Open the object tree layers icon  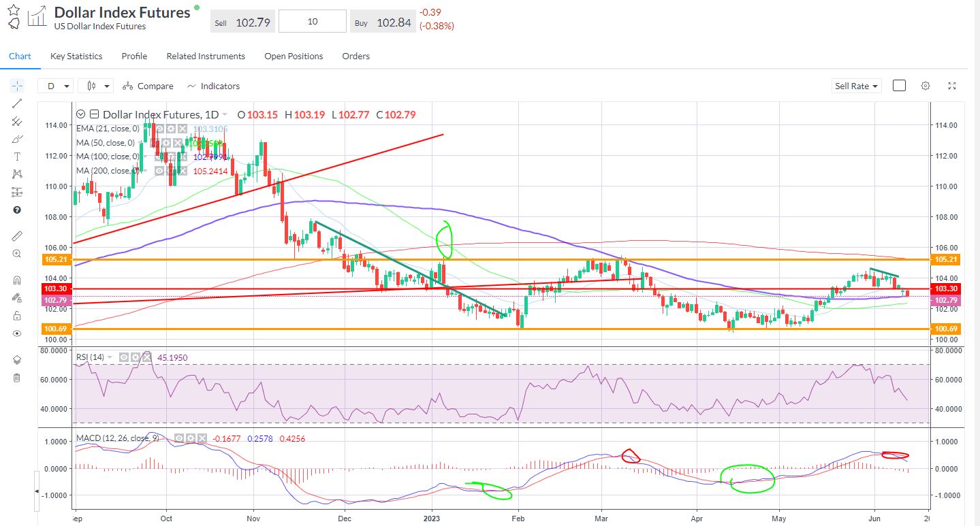coord(17,360)
